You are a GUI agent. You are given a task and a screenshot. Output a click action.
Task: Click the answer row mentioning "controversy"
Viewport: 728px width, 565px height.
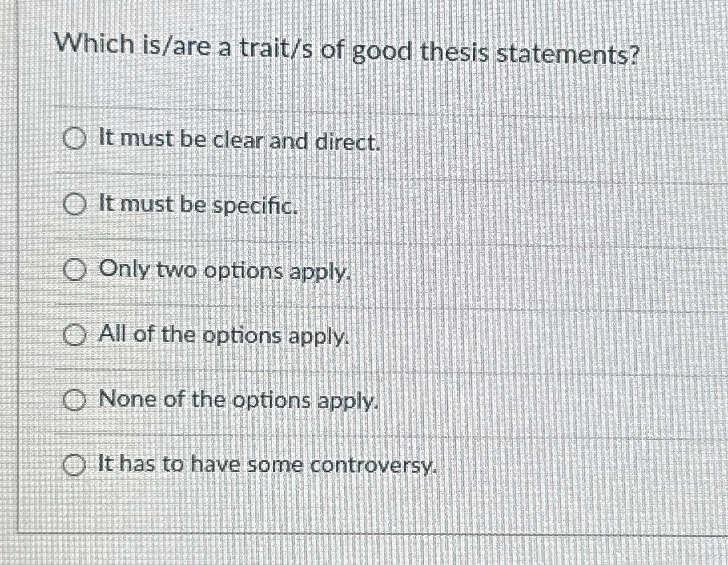coord(266,464)
